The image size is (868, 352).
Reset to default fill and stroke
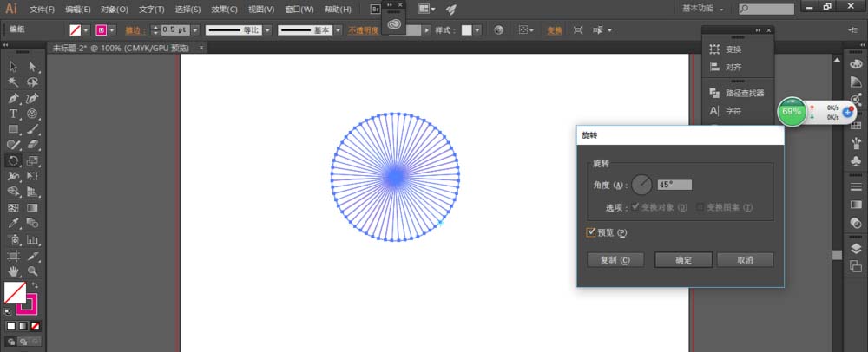tap(8, 311)
